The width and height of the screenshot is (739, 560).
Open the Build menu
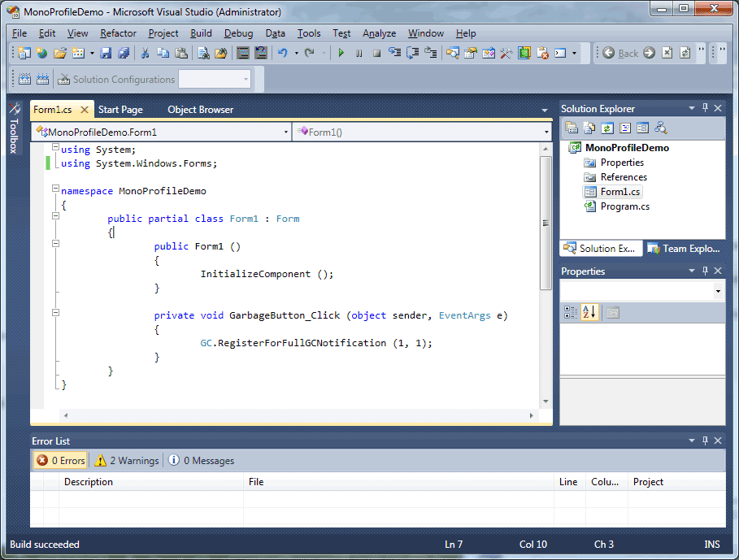(201, 33)
